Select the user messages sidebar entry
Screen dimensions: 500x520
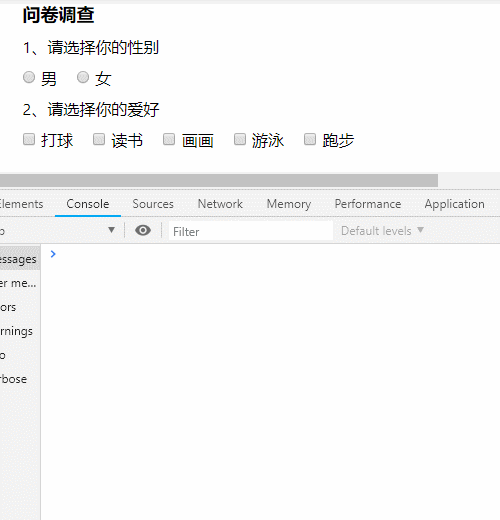click(x=20, y=283)
